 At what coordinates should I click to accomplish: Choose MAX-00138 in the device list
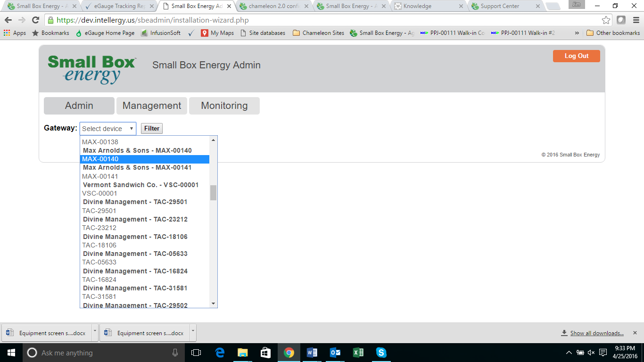coord(145,142)
